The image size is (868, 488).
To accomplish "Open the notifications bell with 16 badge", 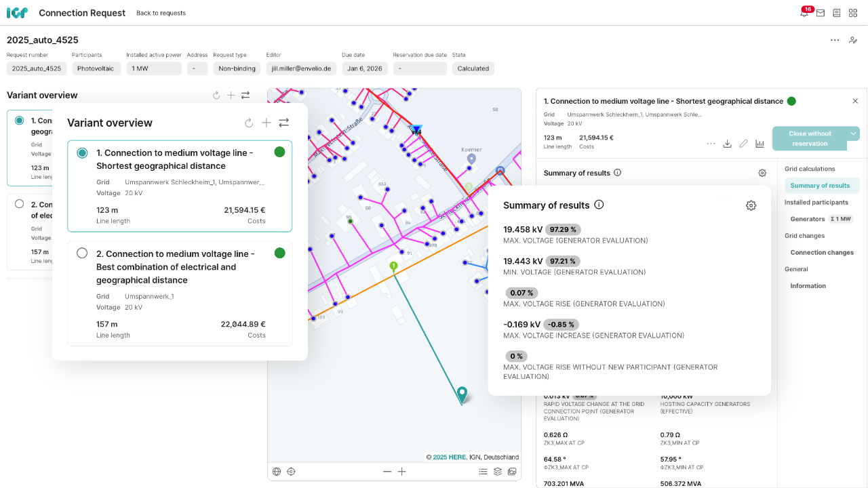I will pyautogui.click(x=804, y=13).
